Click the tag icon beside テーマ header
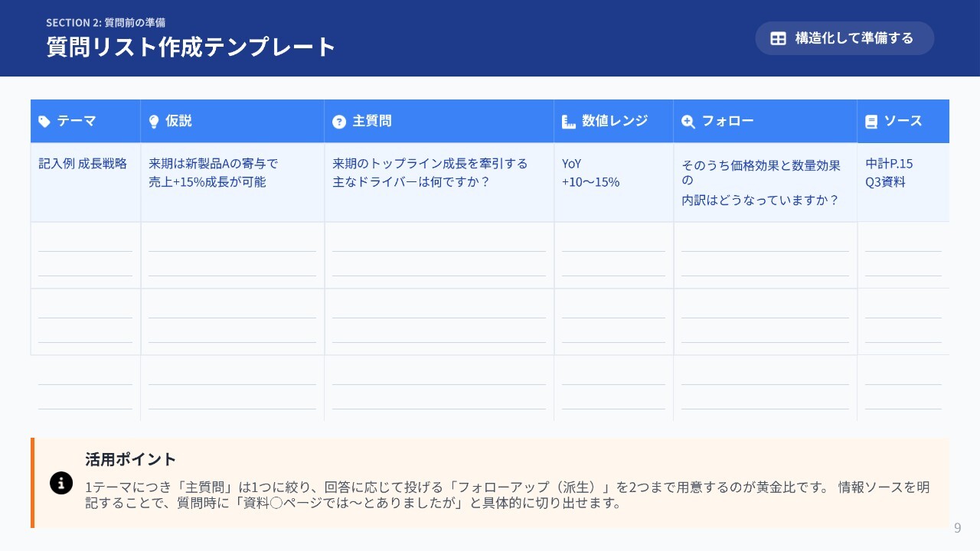Image resolution: width=980 pixels, height=551 pixels. tap(44, 121)
